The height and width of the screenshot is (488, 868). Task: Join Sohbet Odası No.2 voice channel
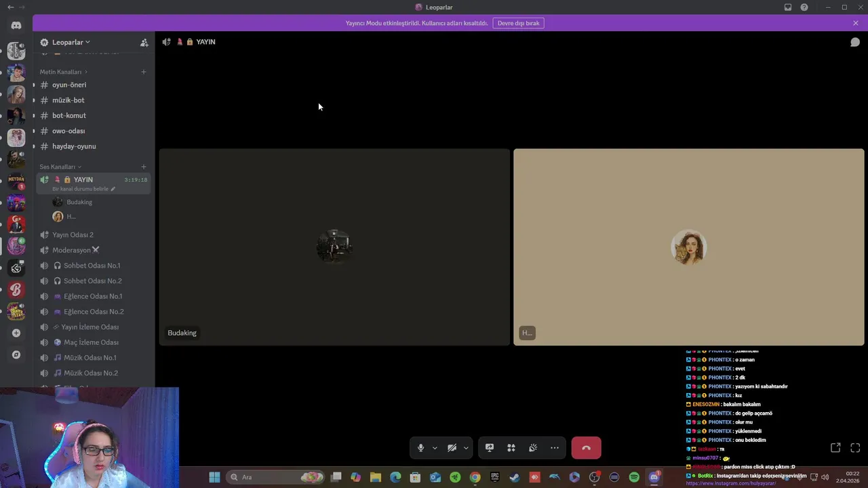tap(94, 281)
